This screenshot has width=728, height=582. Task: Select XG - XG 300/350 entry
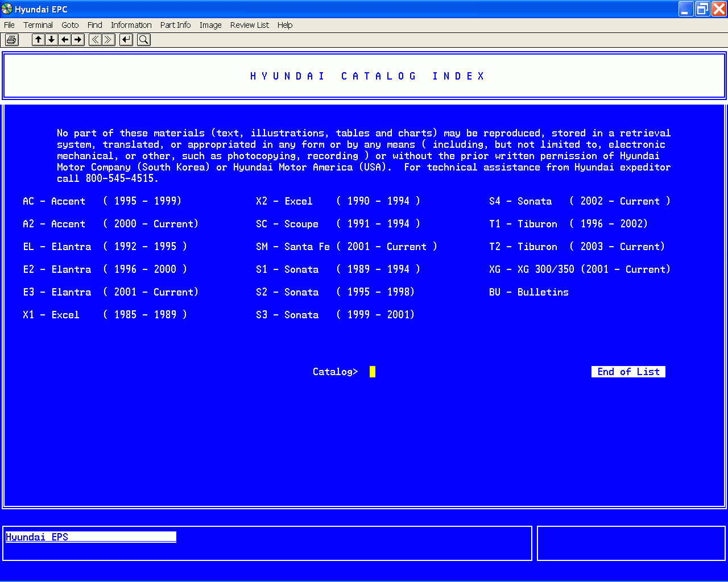pos(580,269)
